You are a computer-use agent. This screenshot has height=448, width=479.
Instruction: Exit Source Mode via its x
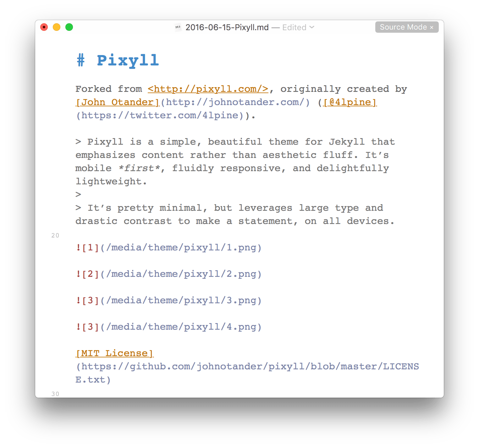tap(432, 27)
